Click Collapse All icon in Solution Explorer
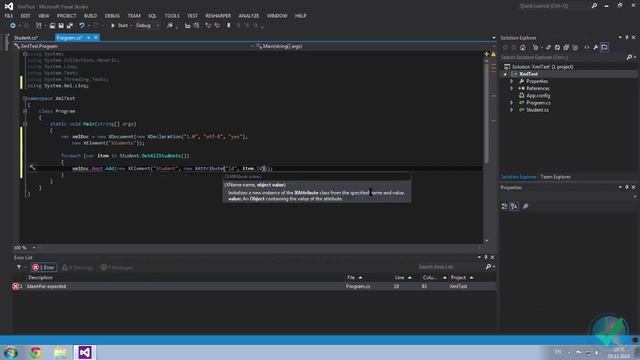 566,47
